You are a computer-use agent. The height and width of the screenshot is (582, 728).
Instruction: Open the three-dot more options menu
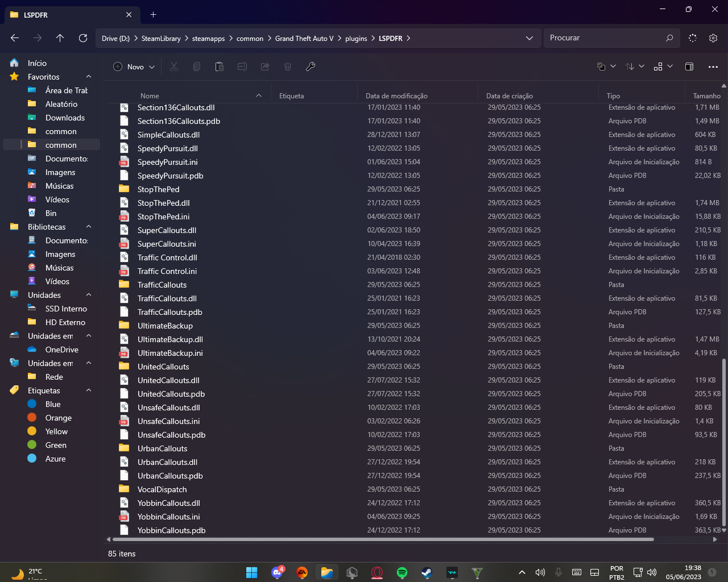pyautogui.click(x=713, y=66)
